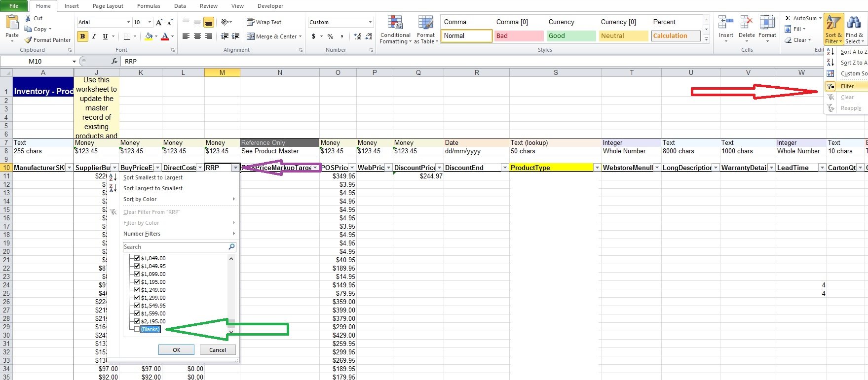The width and height of the screenshot is (868, 380).
Task: Select the Format Painter brush
Action: 28,40
